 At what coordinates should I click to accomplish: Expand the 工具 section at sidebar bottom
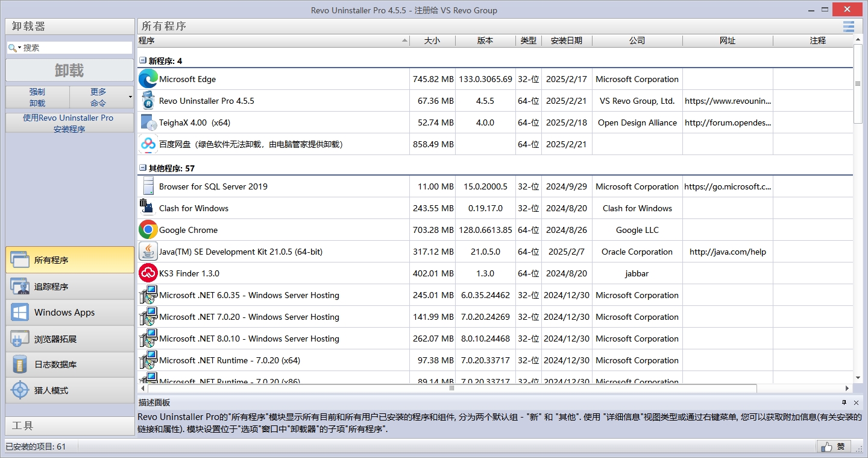(x=70, y=425)
